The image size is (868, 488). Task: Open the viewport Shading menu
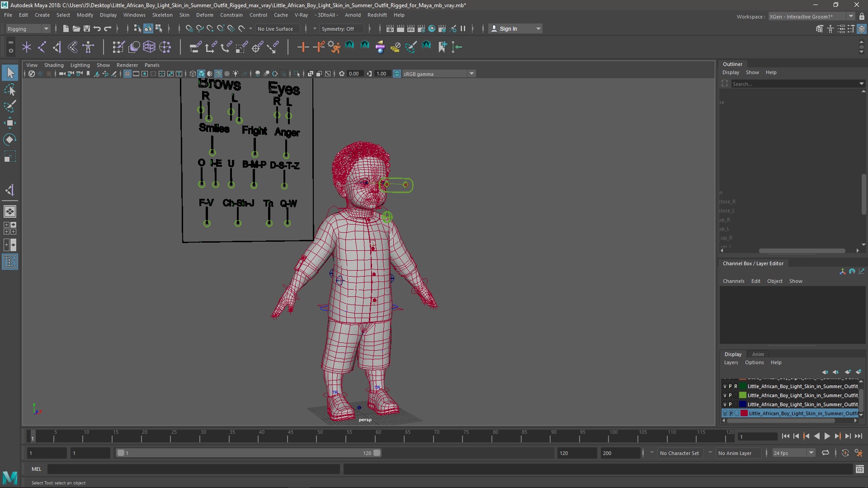[54, 65]
